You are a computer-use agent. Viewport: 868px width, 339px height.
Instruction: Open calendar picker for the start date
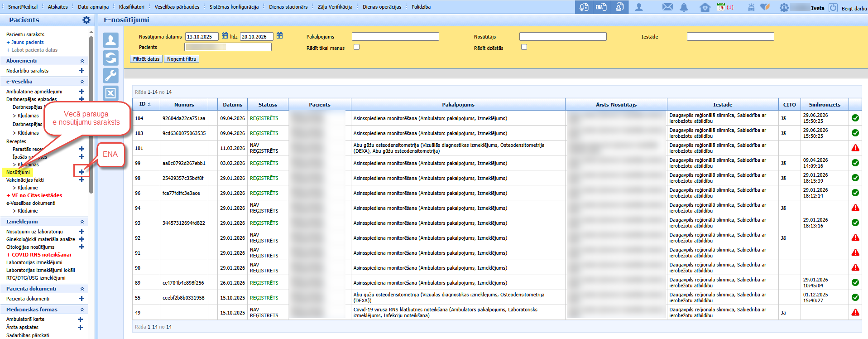(225, 36)
